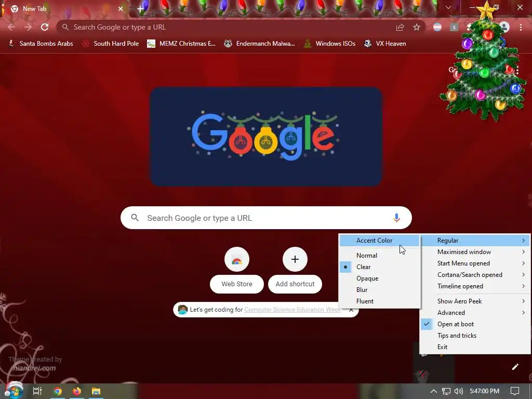Switch to Chrome on the taskbar

coord(58,391)
